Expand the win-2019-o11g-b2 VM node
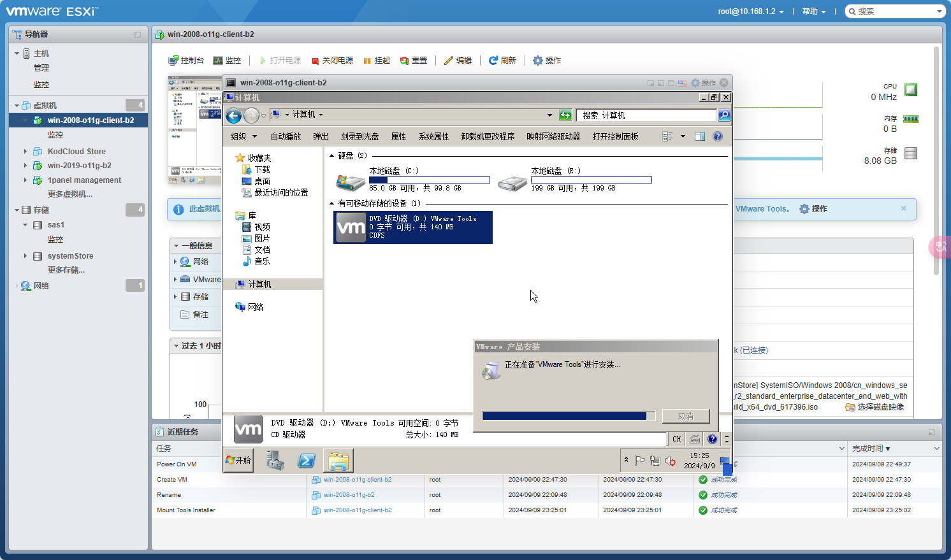Viewport: 951px width, 560px height. pyautogui.click(x=25, y=166)
